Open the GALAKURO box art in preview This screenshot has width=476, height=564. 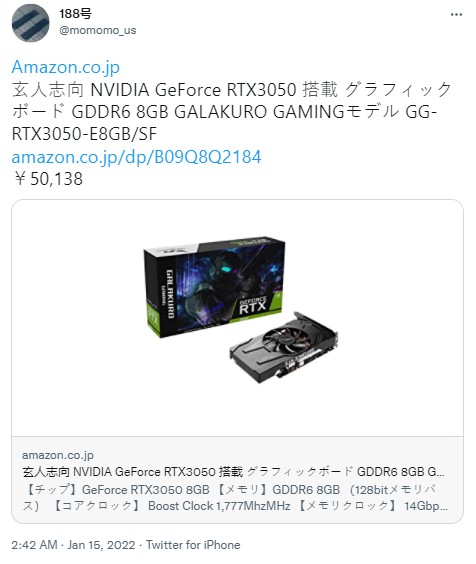(214, 287)
